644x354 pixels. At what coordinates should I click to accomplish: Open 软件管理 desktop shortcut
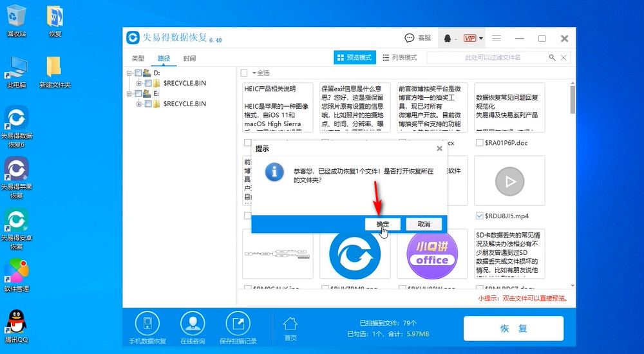[x=17, y=270]
